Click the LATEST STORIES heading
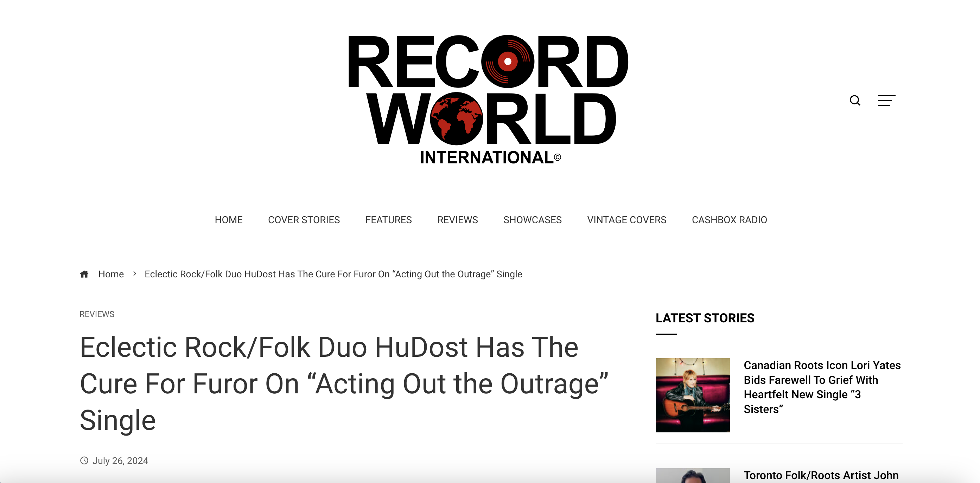Viewport: 980px width, 483px height. 705,318
